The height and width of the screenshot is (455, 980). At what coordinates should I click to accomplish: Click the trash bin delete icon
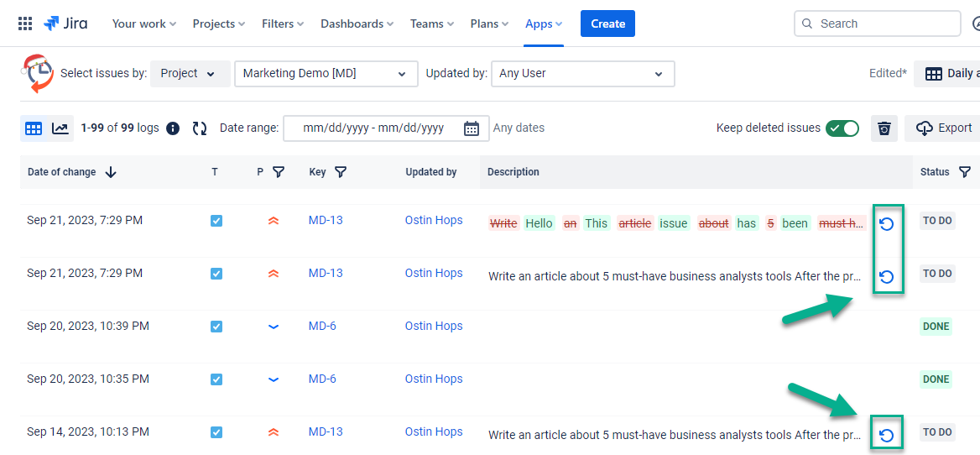[x=884, y=128]
